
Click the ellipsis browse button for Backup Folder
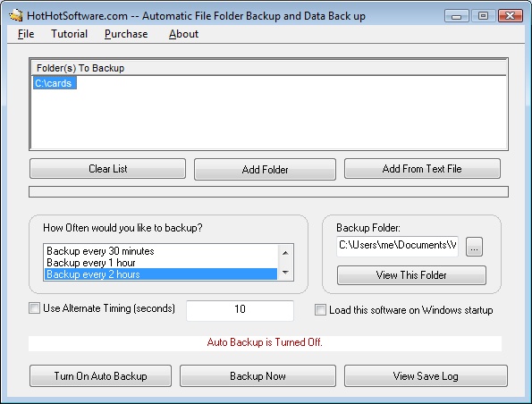pos(474,247)
